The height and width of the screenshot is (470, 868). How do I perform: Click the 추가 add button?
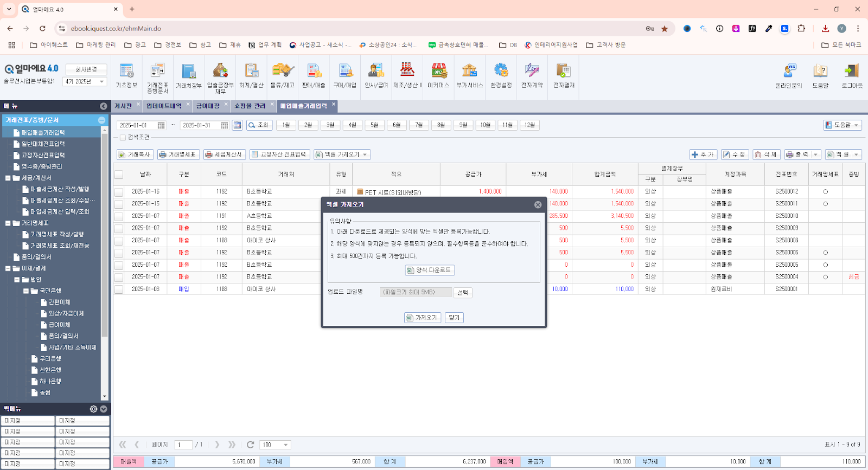704,154
